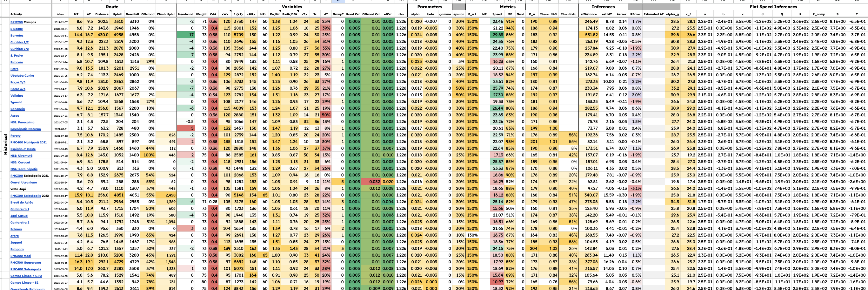This screenshot has width=868, height=290.
Task: Open the S Roque activity link
Action: pos(17,29)
